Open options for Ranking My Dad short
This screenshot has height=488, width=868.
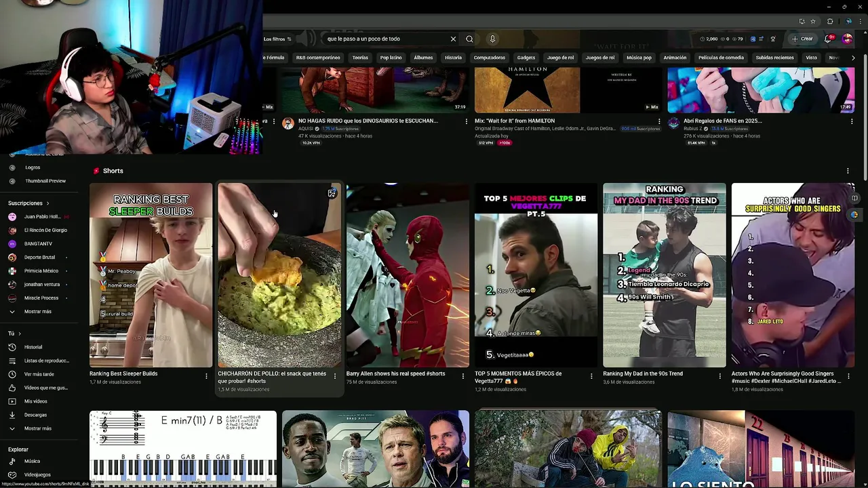(x=720, y=375)
